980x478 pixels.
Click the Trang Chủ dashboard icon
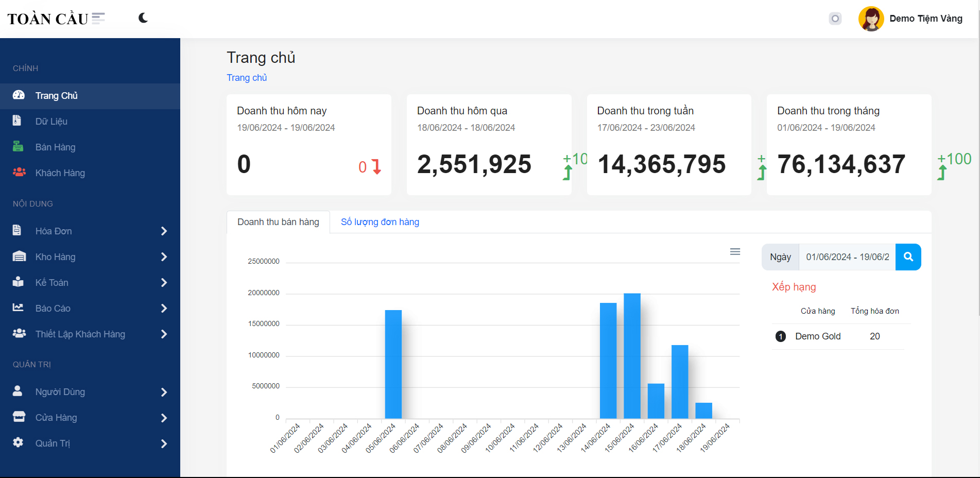click(19, 95)
